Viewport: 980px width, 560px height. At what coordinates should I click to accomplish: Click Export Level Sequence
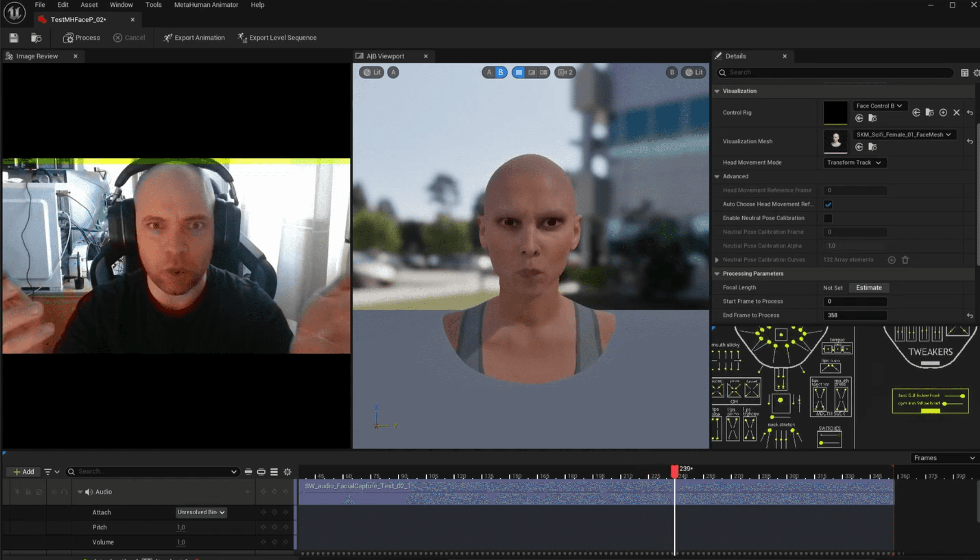click(x=277, y=38)
